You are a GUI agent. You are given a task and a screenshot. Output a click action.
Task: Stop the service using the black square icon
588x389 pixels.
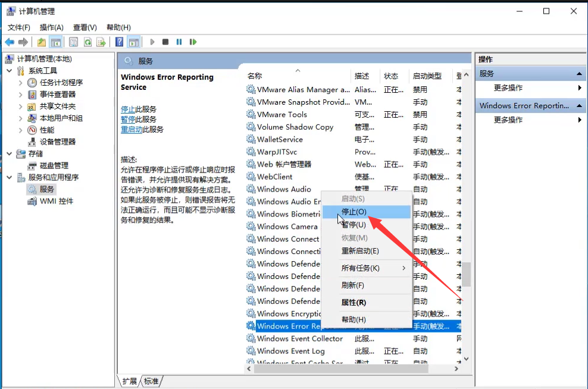(166, 42)
